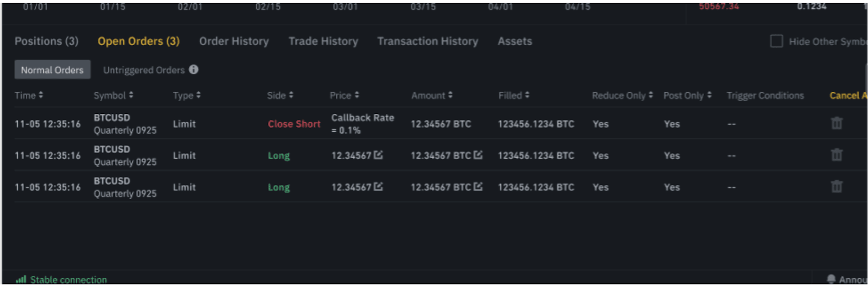The height and width of the screenshot is (286, 868).
Task: Open the Order History tab
Action: tap(234, 41)
